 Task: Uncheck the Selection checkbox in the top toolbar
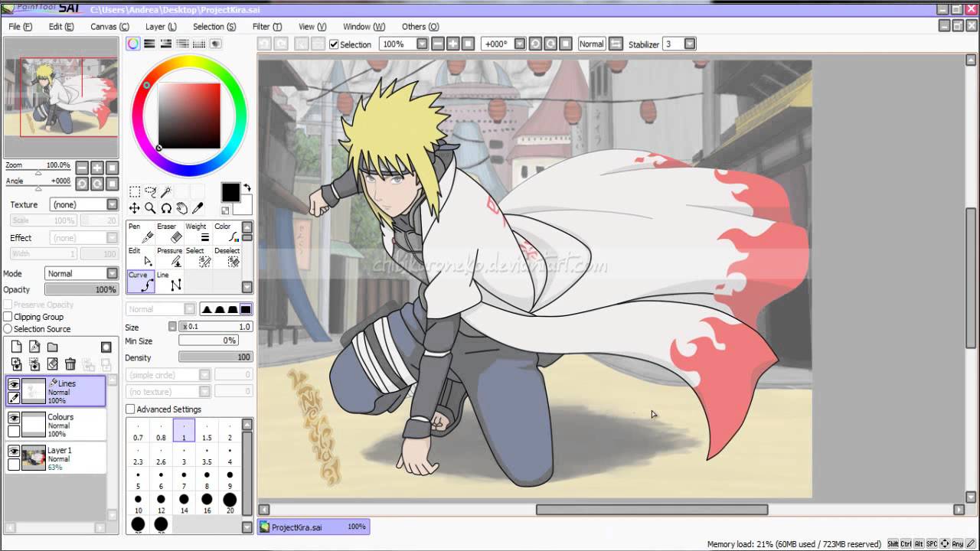(333, 44)
